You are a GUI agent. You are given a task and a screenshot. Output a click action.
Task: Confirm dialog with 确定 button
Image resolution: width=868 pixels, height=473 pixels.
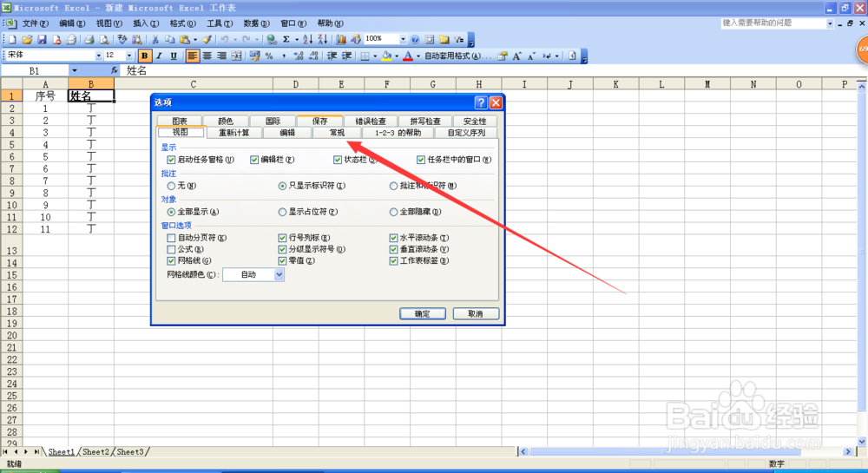(x=423, y=313)
